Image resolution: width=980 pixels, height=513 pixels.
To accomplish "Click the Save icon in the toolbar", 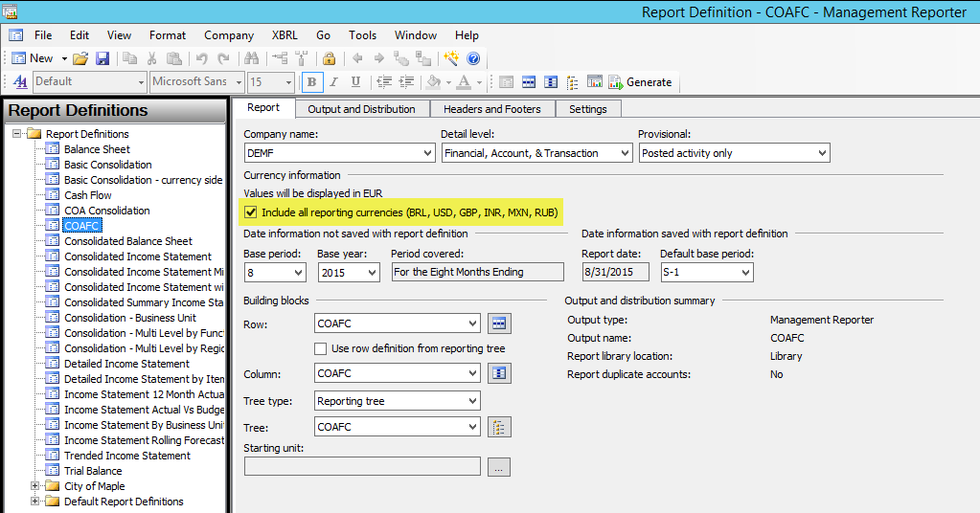I will (x=103, y=58).
